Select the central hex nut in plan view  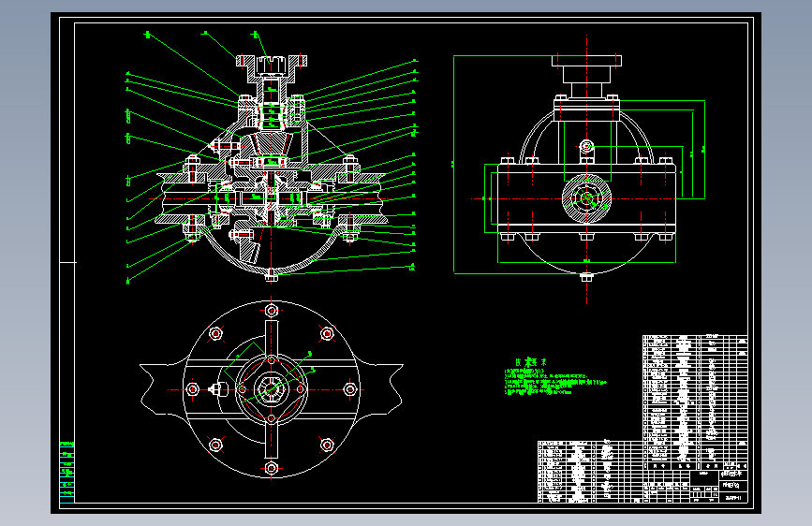272,388
